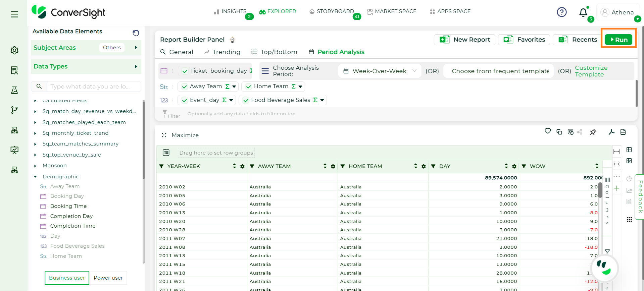The width and height of the screenshot is (644, 291).
Task: Open Home Team aggregation dropdown arrow
Action: pyautogui.click(x=300, y=86)
